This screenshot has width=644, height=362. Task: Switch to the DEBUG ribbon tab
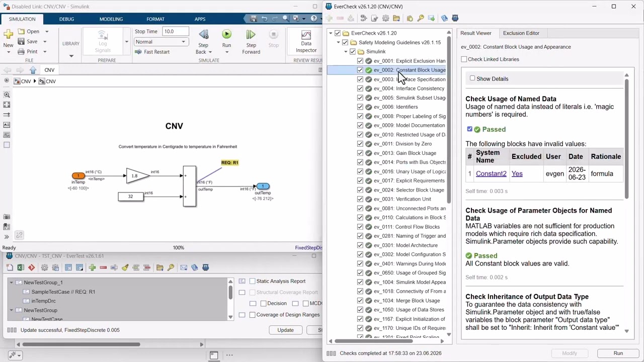[x=66, y=19]
